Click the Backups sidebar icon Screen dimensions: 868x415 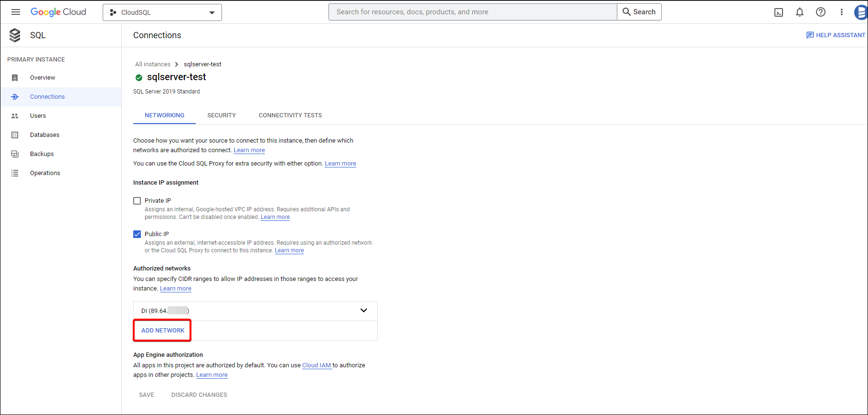pyautogui.click(x=15, y=154)
